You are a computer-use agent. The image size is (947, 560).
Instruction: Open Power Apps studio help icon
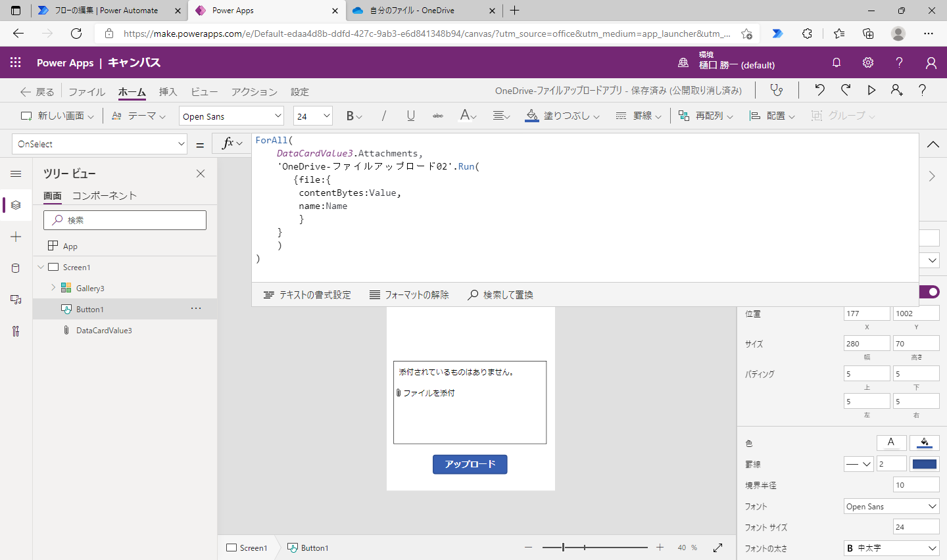click(x=922, y=90)
